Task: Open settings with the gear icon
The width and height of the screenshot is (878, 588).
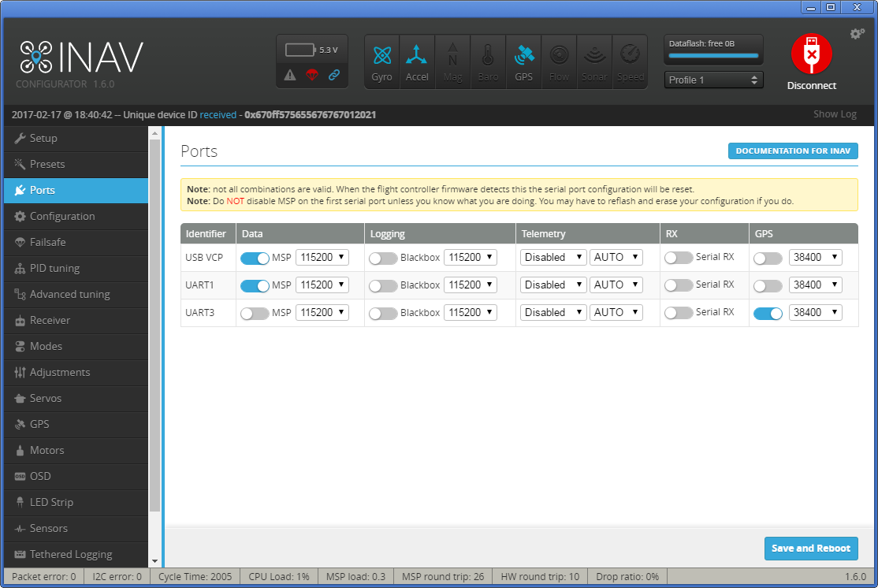Action: coord(858,34)
